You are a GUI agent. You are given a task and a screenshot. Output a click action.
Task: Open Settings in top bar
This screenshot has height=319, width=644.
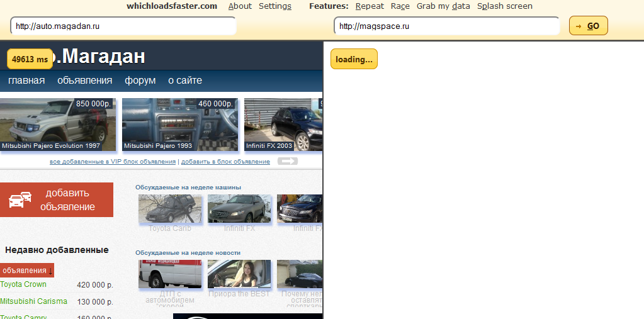274,6
